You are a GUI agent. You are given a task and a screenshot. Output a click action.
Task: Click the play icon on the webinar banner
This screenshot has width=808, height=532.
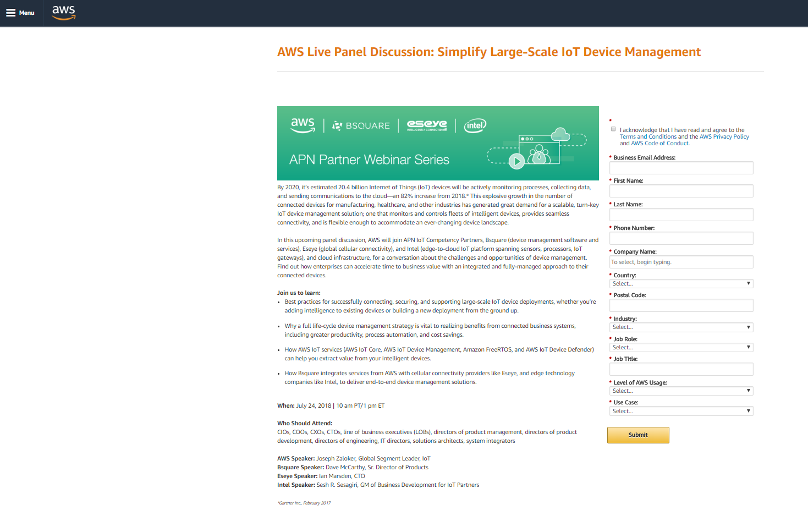(516, 161)
